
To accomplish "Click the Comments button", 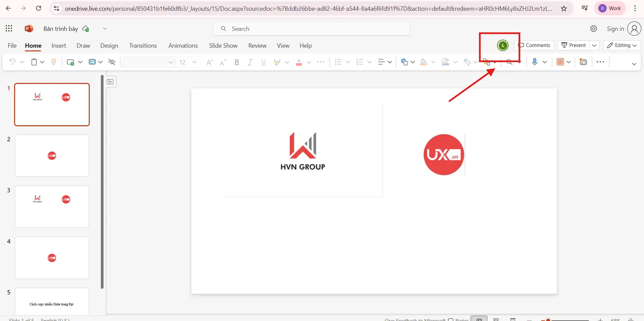I will [534, 45].
